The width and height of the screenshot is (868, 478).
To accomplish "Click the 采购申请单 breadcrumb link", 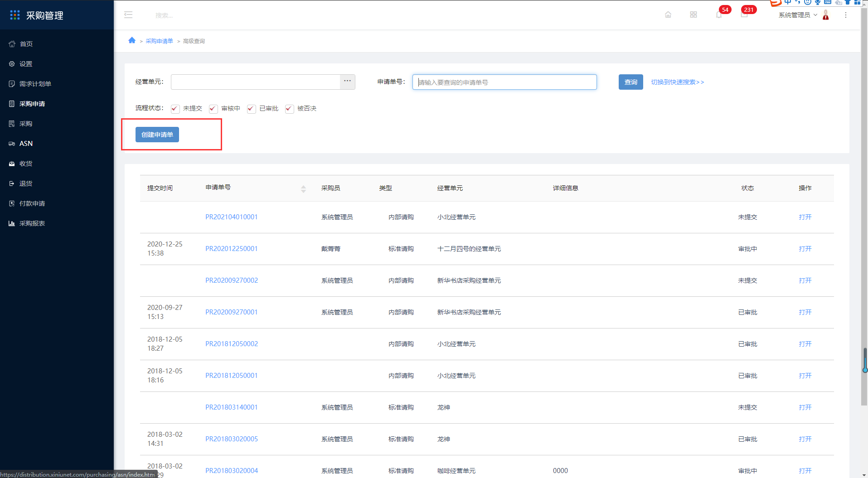I will coord(159,41).
